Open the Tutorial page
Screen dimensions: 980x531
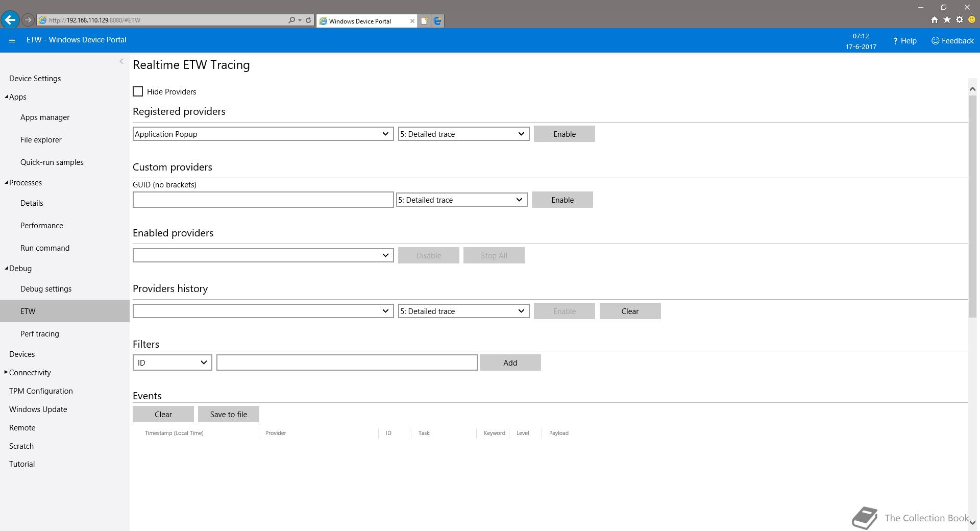[22, 464]
